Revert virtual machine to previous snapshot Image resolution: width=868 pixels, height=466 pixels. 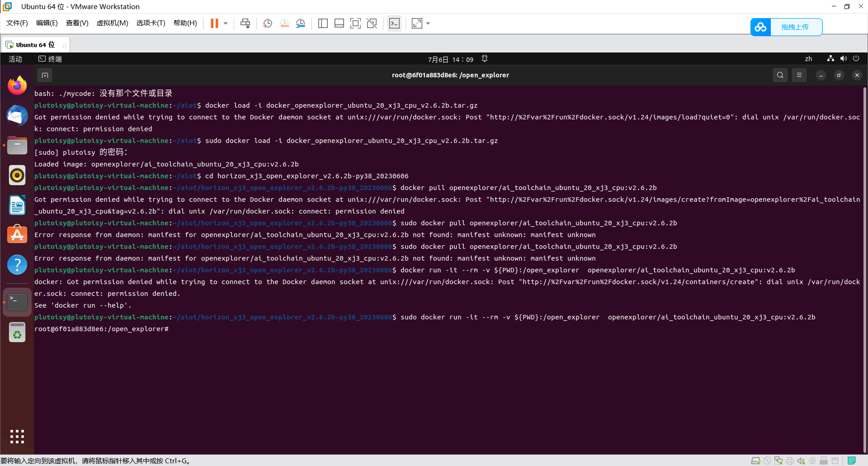coord(284,24)
